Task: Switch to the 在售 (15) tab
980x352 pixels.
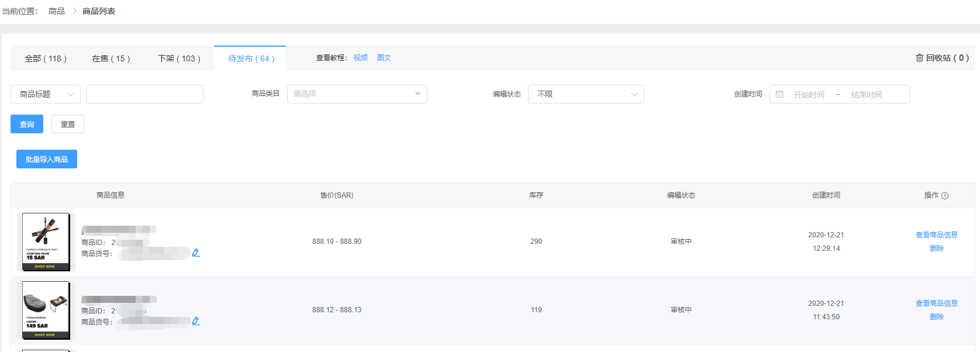Action: click(111, 58)
